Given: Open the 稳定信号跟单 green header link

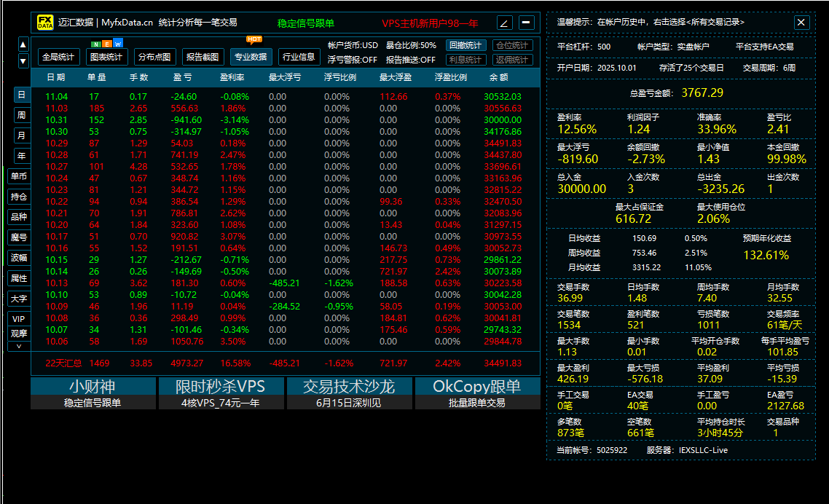Looking at the screenshot, I should point(305,23).
